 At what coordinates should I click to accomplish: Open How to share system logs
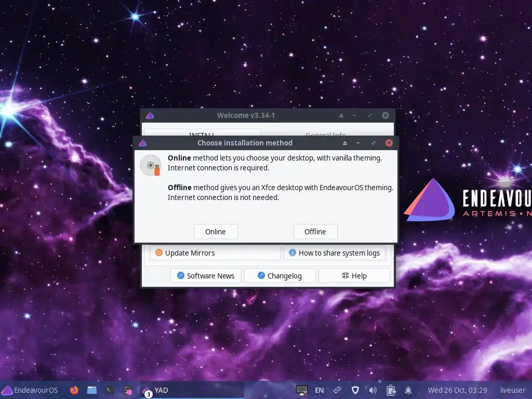tap(335, 253)
